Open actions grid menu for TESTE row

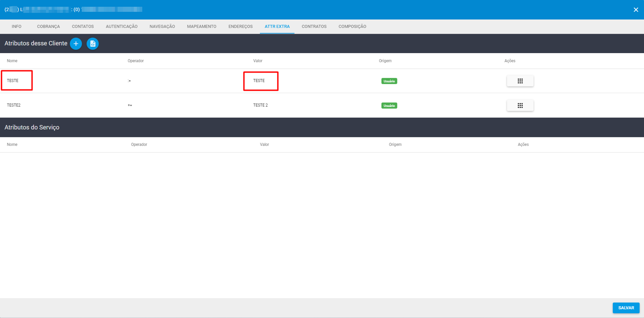[520, 81]
